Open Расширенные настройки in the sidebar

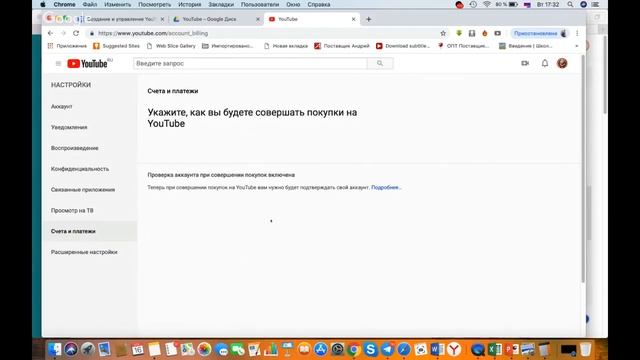(x=84, y=252)
